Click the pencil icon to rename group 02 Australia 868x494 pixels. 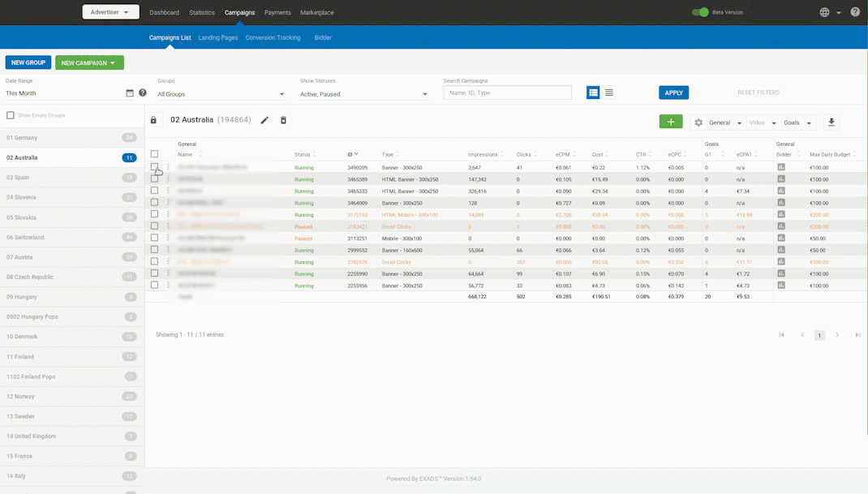(264, 119)
